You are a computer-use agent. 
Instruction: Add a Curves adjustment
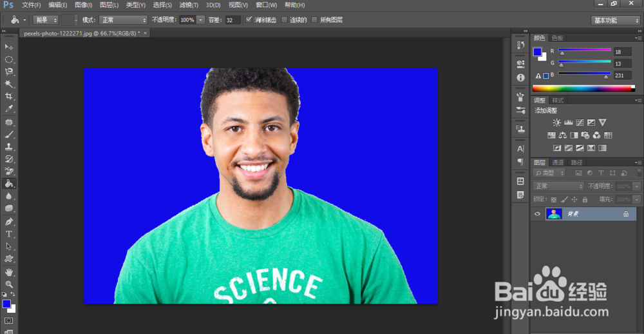(580, 123)
